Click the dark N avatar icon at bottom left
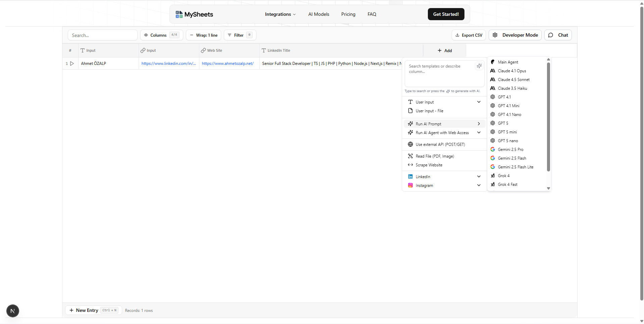The image size is (644, 324). tap(13, 311)
